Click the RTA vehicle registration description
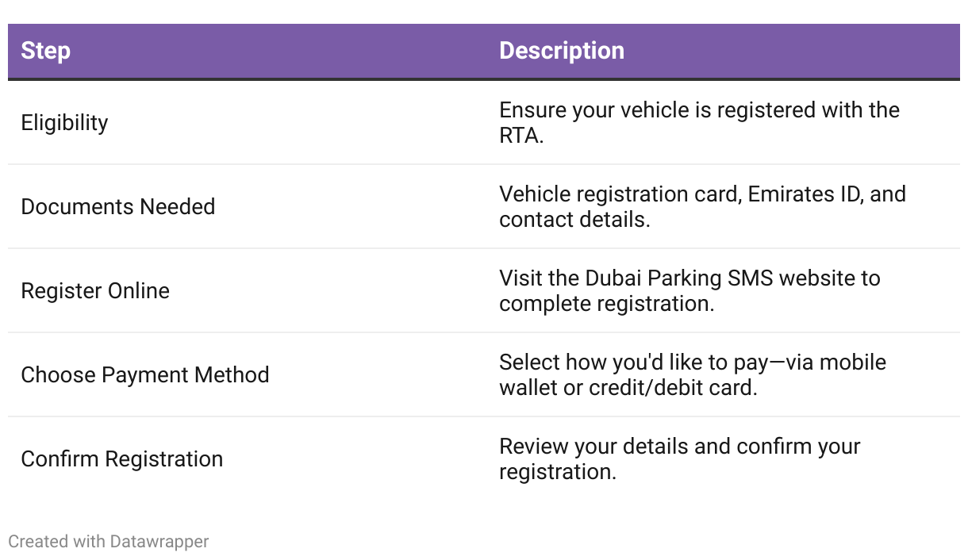The image size is (968, 560). click(699, 123)
